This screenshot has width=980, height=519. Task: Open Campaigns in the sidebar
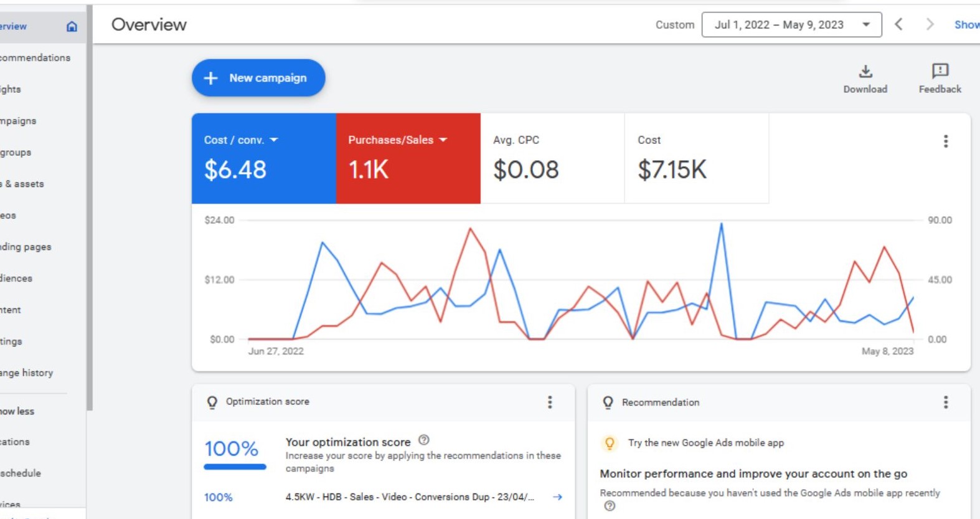click(18, 121)
